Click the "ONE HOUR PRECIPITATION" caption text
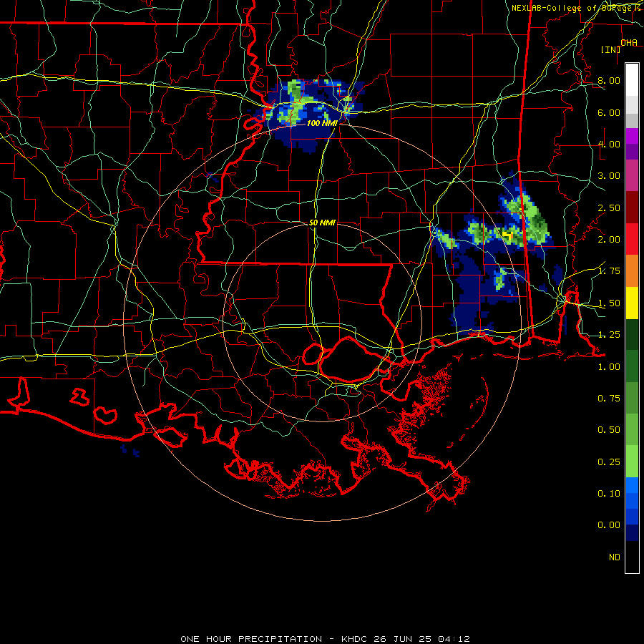644x644 pixels. 251,639
